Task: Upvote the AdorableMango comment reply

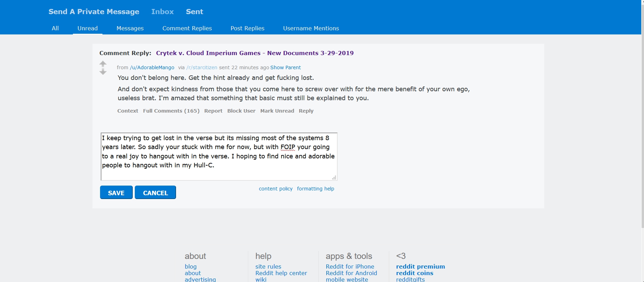Action: tap(103, 64)
